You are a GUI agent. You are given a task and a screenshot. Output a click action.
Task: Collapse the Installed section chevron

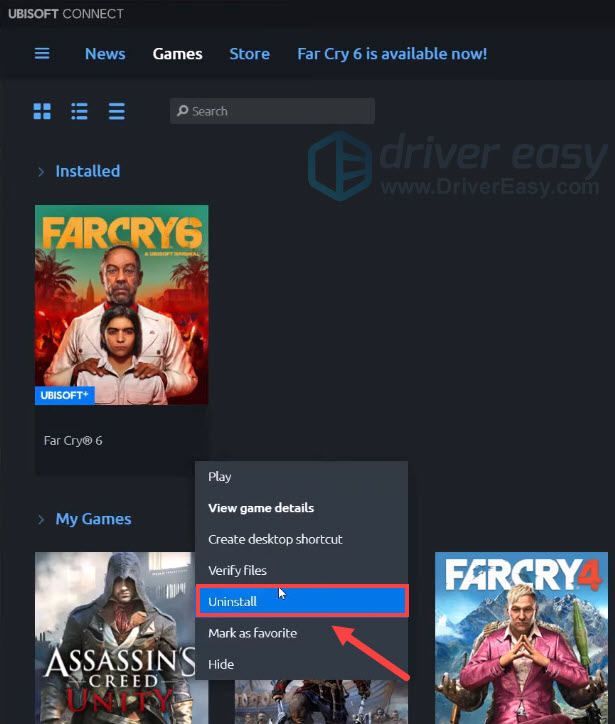coord(41,172)
